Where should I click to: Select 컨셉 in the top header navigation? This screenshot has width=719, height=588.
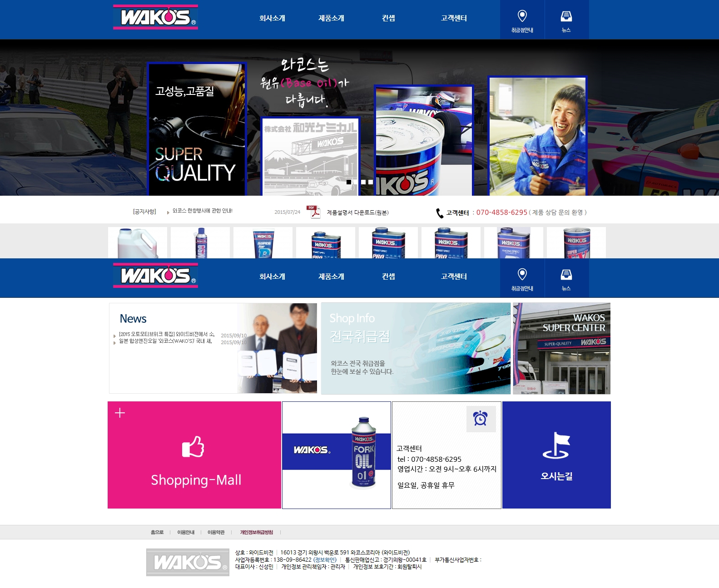coord(388,18)
